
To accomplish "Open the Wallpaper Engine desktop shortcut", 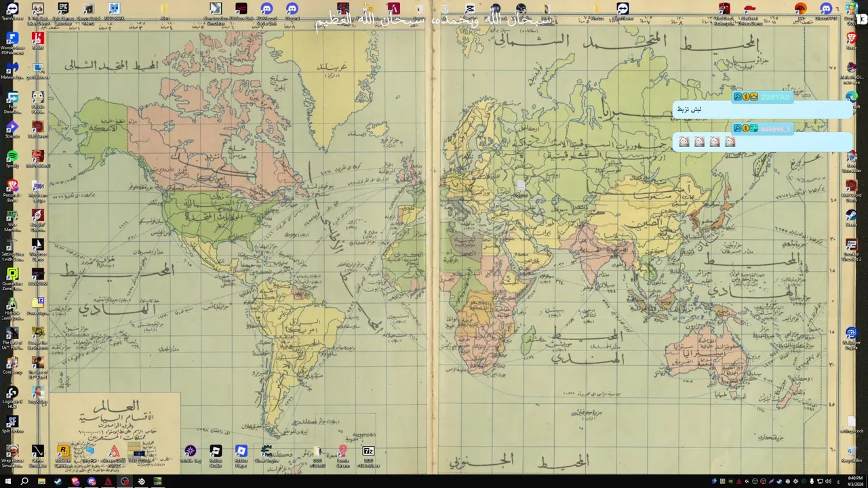I will [851, 337].
